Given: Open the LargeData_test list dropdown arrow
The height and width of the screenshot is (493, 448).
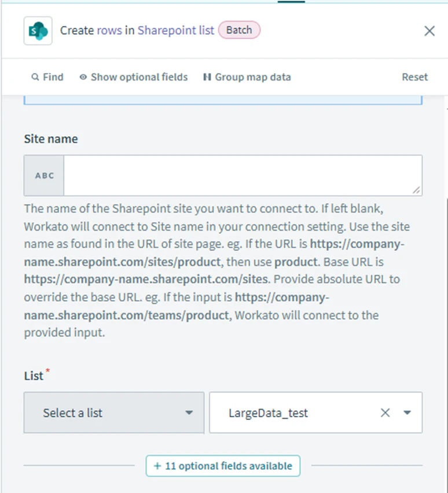Looking at the screenshot, I should pyautogui.click(x=407, y=412).
